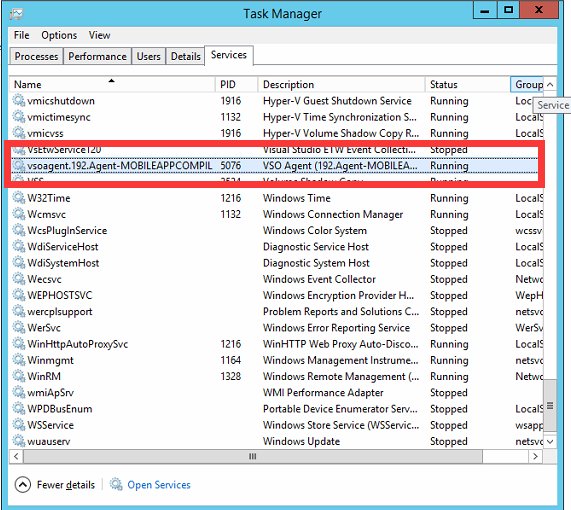Sort services by Group column header
Image resolution: width=571 pixels, height=510 pixels.
pos(527,84)
